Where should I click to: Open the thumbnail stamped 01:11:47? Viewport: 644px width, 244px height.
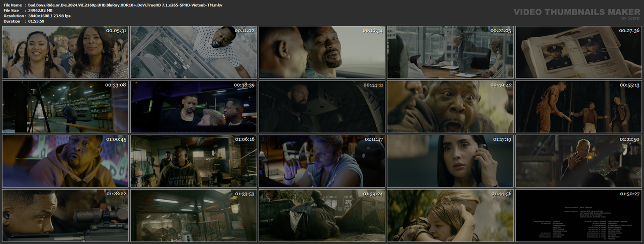(x=322, y=161)
